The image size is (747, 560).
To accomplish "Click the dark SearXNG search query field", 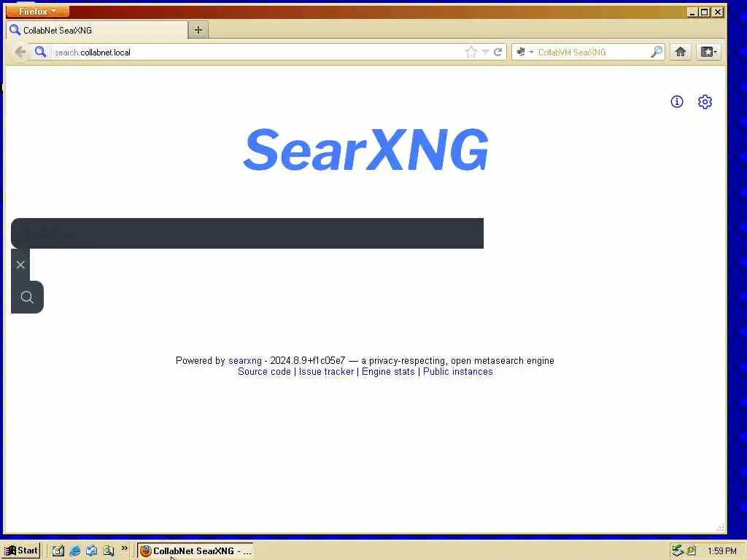I will pyautogui.click(x=247, y=233).
